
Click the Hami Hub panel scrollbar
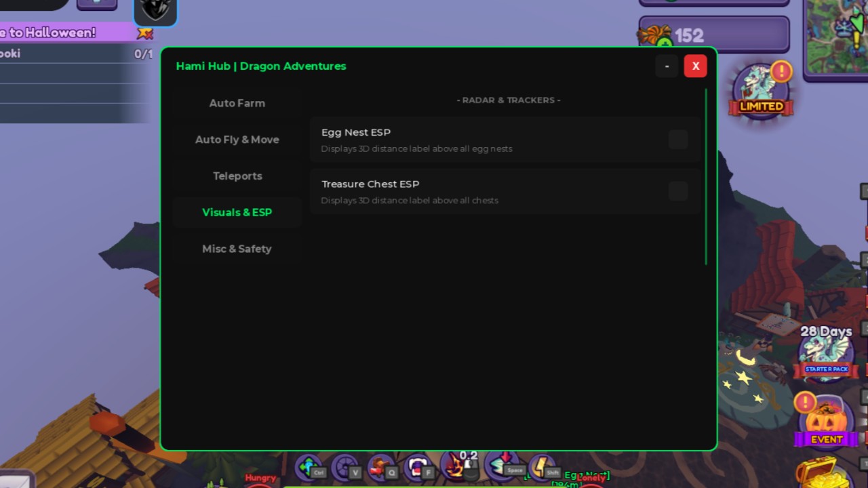pos(706,176)
